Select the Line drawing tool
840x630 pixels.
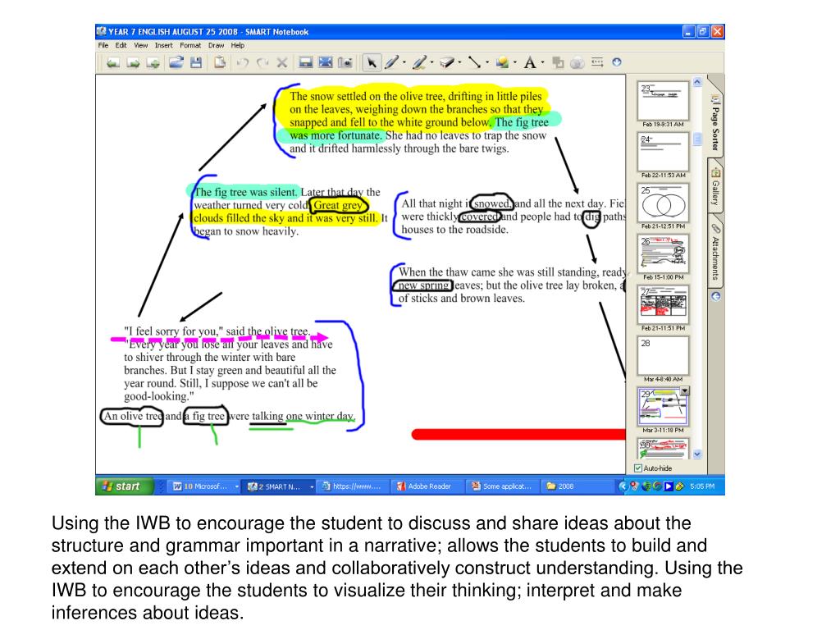click(475, 62)
